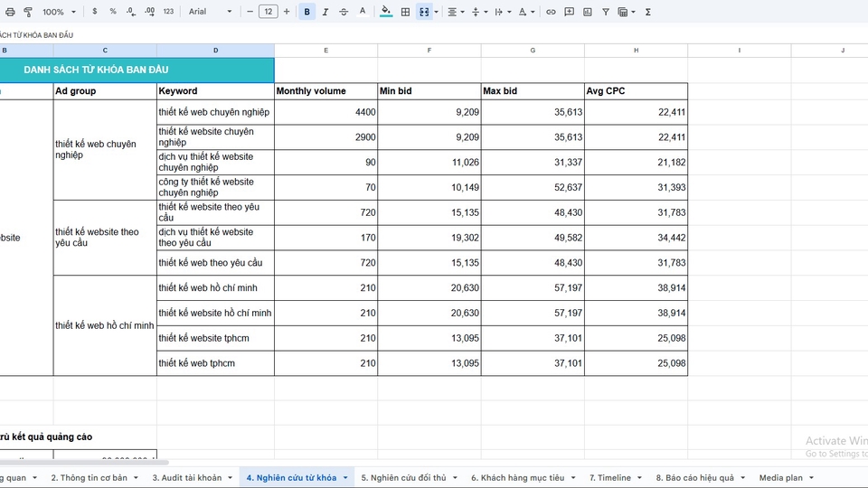868x488 pixels.
Task: Insert a comment from the toolbar
Action: click(x=569, y=12)
